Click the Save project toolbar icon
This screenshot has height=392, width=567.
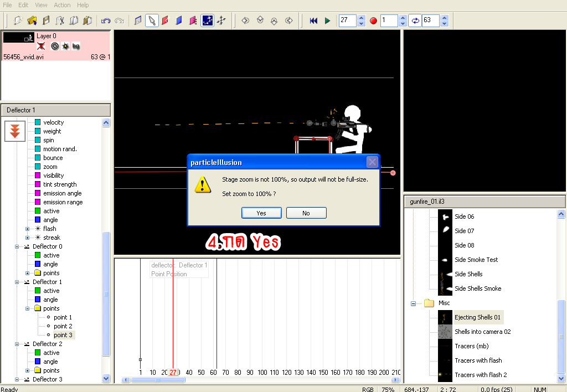pos(46,20)
